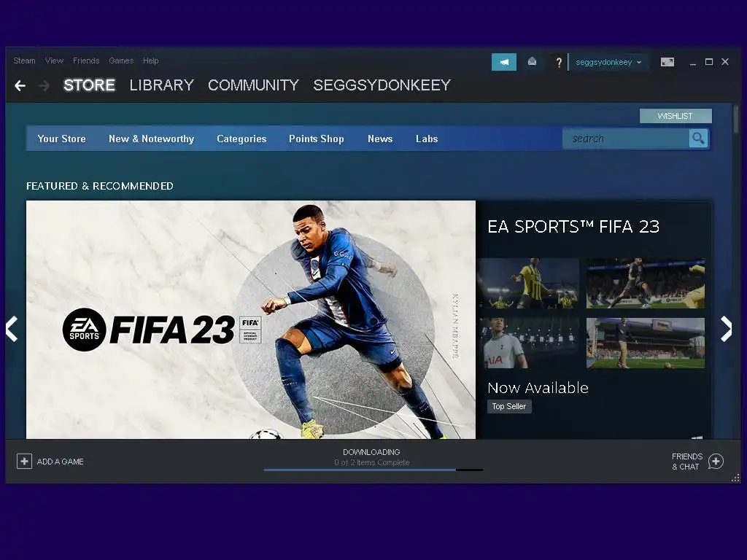Open the yellow-kit player screenshot thumbnail
Image resolution: width=747 pixels, height=560 pixels.
click(528, 284)
